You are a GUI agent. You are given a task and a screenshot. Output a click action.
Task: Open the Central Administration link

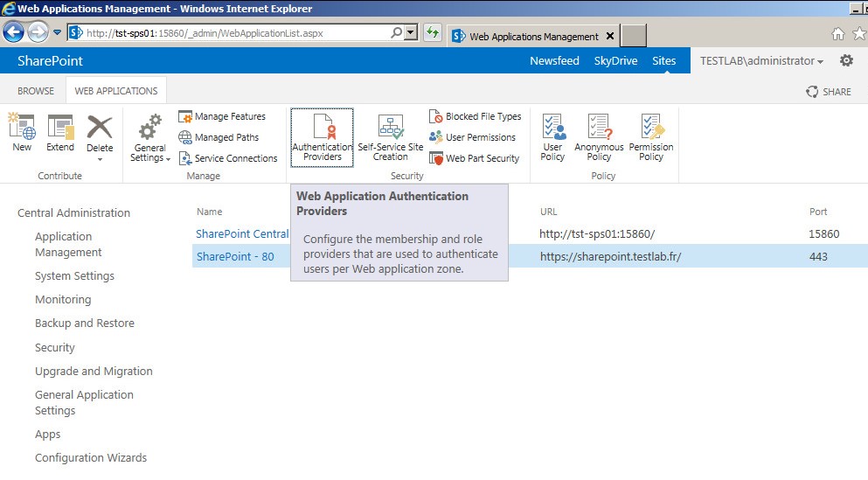73,212
